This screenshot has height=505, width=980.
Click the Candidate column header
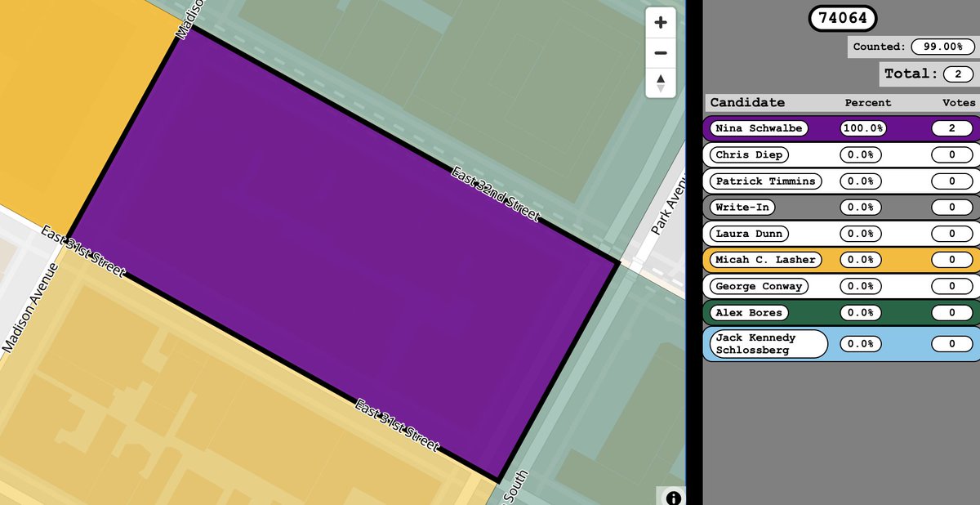(x=747, y=102)
